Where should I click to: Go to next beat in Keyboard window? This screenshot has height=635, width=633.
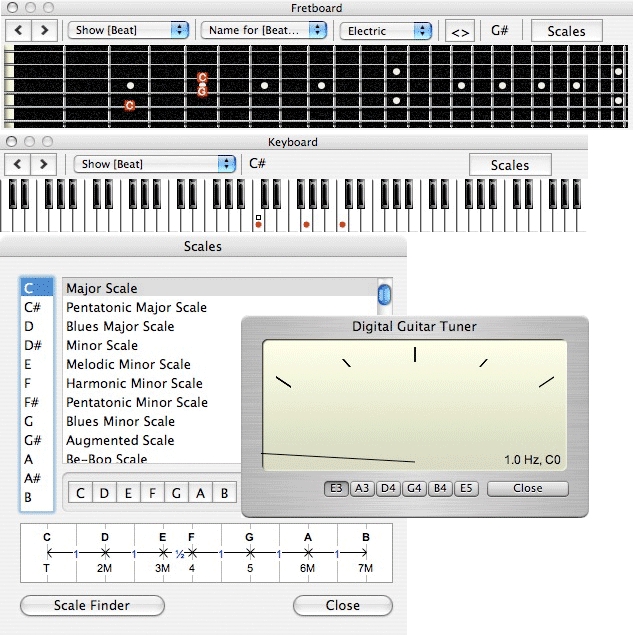(x=43, y=164)
